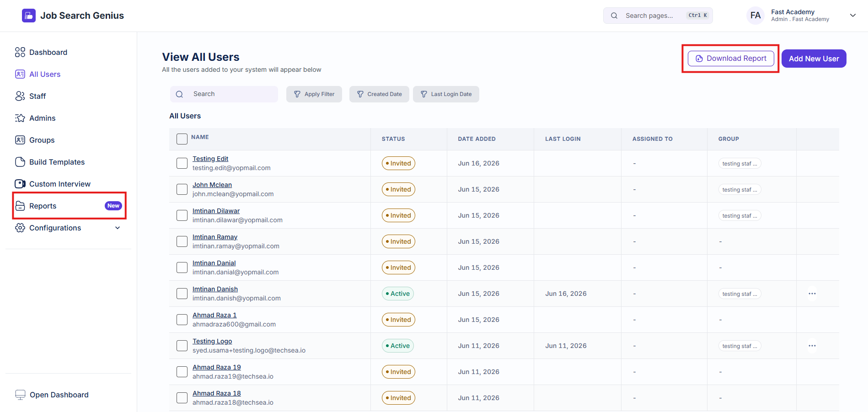Check the box for Imtinan Ramay
This screenshot has width=868, height=412.
[182, 241]
